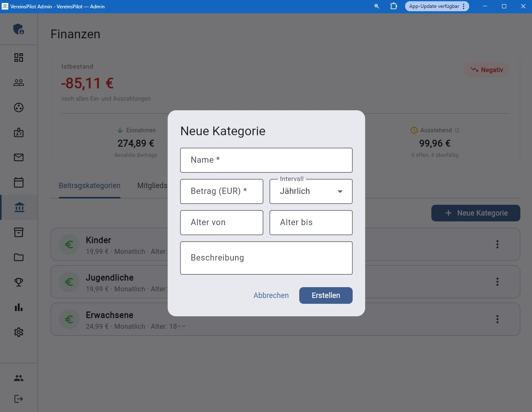Screen dimensions: 532x412
Task: Select the ID badge icon in the sidebar
Action: (18, 132)
